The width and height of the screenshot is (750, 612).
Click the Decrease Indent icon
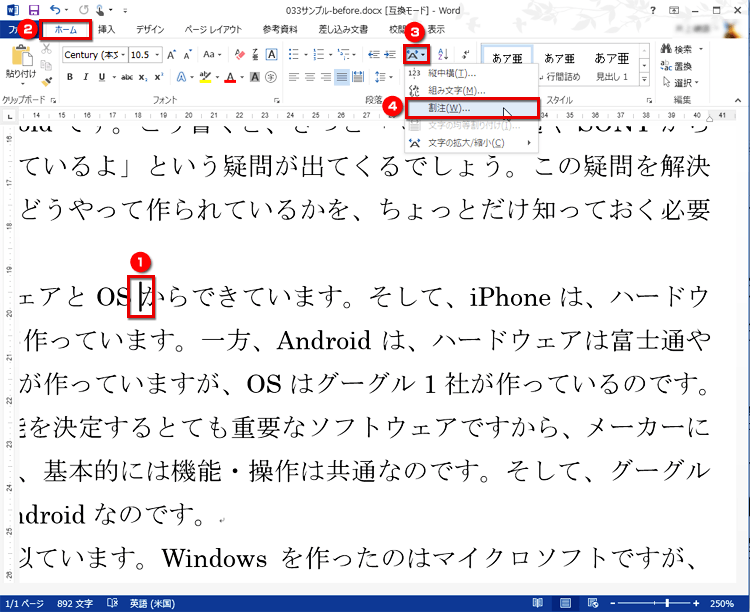point(374,55)
